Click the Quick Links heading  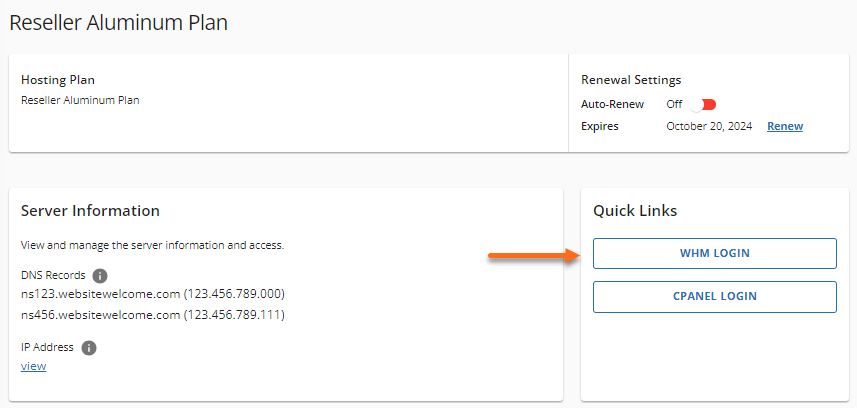[635, 211]
